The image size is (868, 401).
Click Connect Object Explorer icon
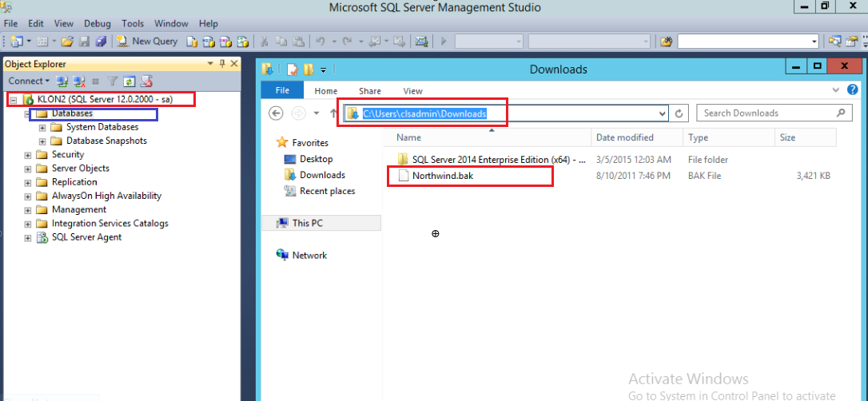point(63,81)
